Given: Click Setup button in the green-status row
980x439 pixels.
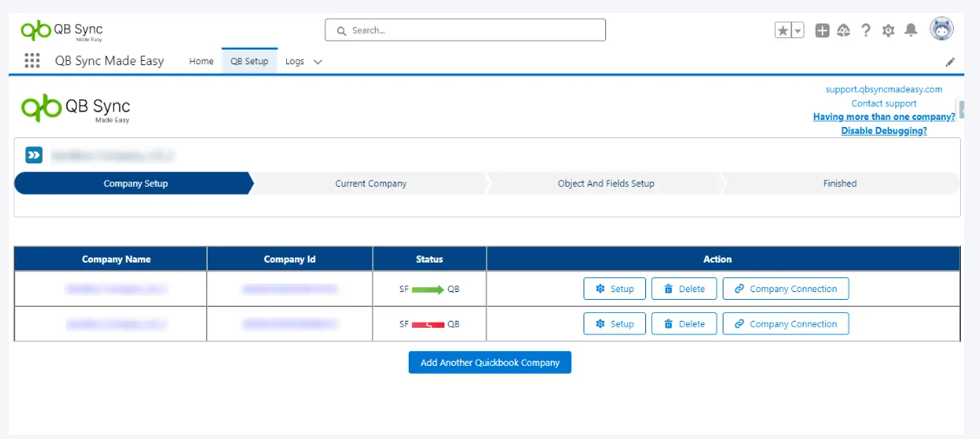Looking at the screenshot, I should coord(615,289).
